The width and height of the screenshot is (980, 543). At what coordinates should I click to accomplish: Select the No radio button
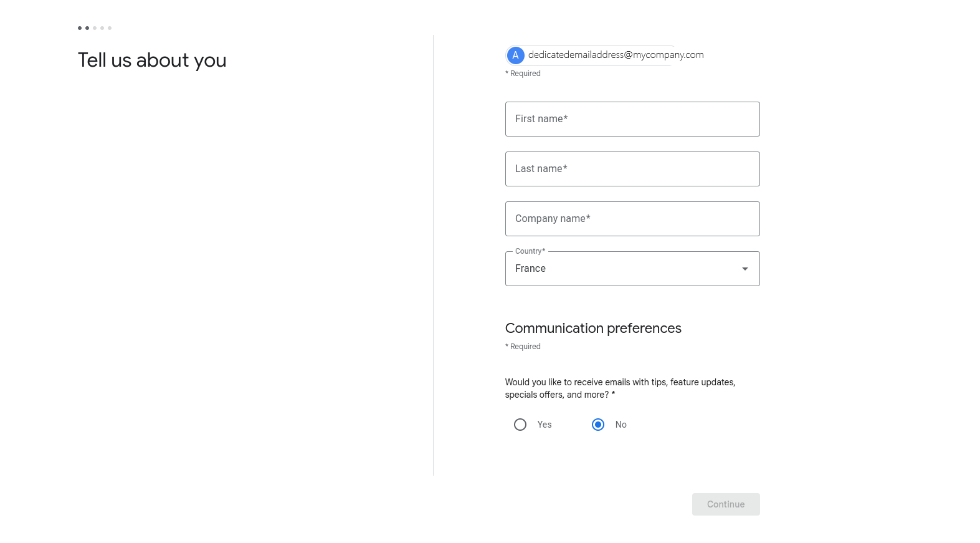pos(598,425)
